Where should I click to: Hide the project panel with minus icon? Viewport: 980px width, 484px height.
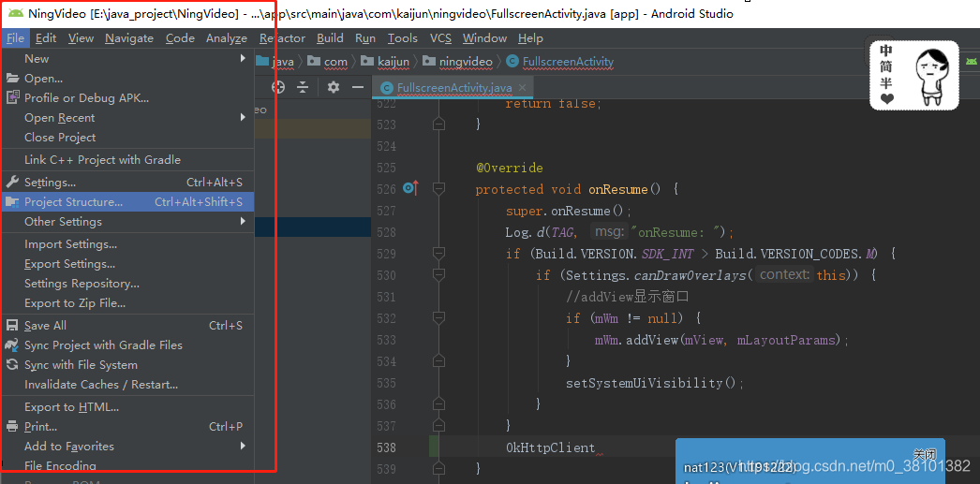[x=358, y=87]
